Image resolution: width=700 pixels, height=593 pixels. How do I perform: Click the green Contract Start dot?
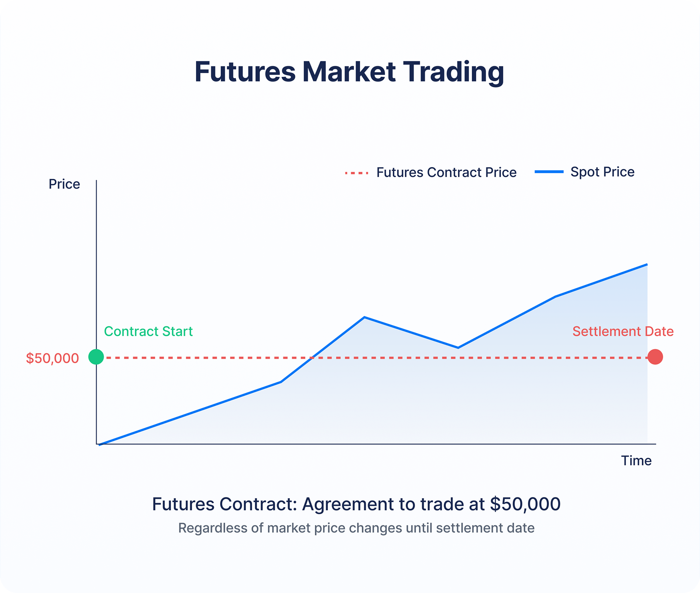click(96, 357)
